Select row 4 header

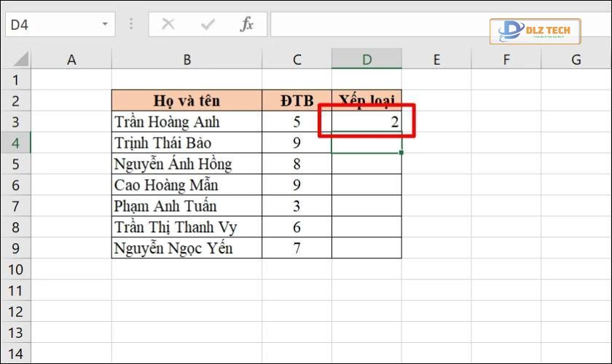15,143
